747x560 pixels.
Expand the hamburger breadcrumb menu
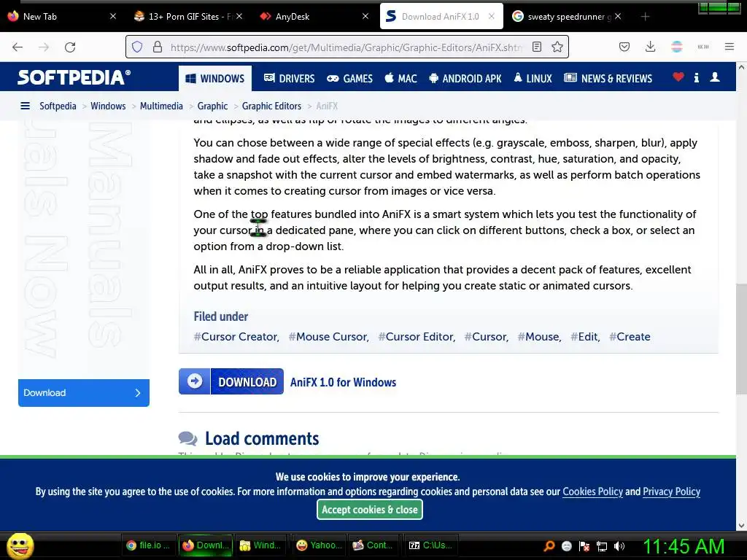[26, 106]
